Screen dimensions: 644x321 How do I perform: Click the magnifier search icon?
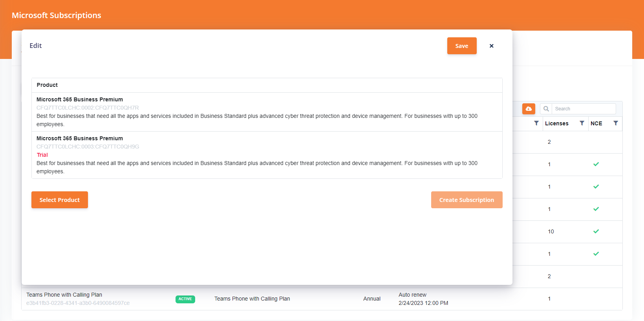click(x=546, y=109)
